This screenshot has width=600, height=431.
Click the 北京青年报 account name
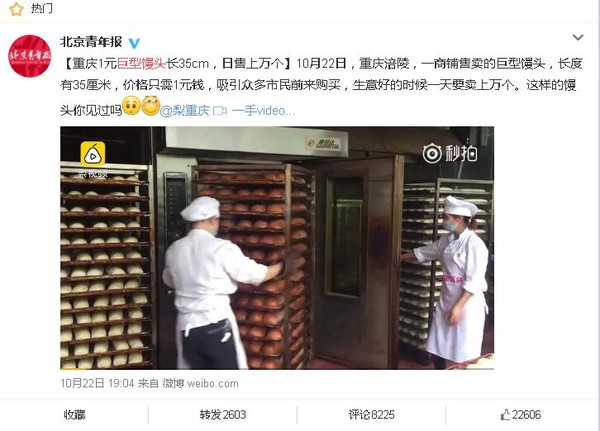click(x=91, y=42)
